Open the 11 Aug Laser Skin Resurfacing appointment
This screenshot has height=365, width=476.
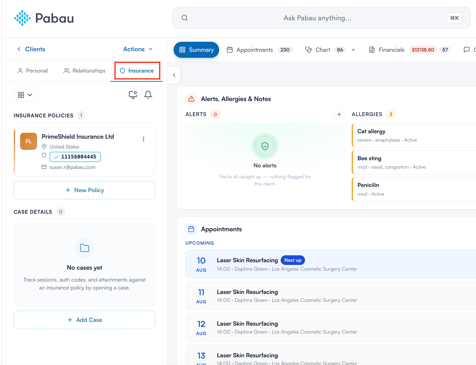click(330, 296)
